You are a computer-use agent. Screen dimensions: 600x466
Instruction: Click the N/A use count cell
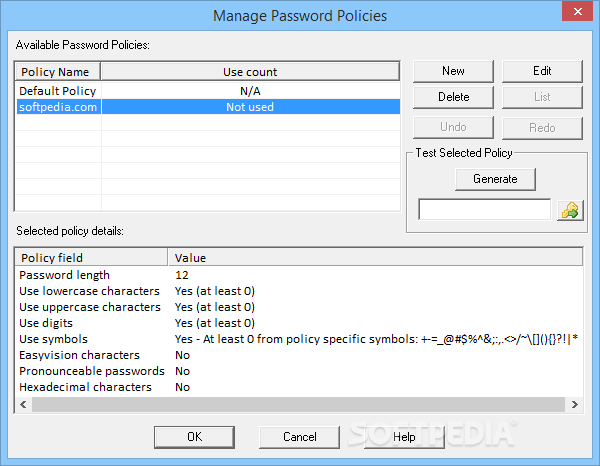pyautogui.click(x=250, y=91)
